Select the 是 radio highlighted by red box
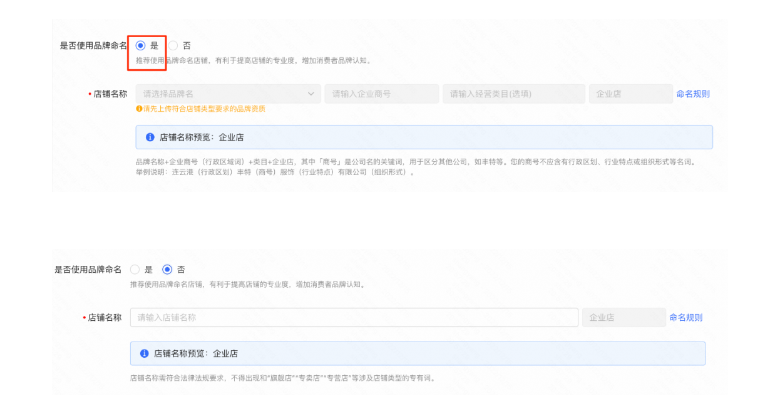The image size is (782, 395). pyautogui.click(x=141, y=45)
